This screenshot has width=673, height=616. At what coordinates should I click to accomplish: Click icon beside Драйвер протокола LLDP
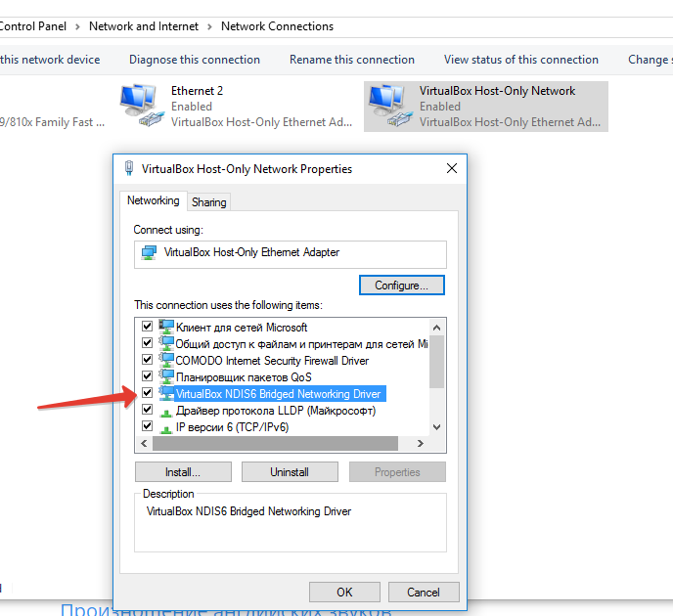(166, 412)
